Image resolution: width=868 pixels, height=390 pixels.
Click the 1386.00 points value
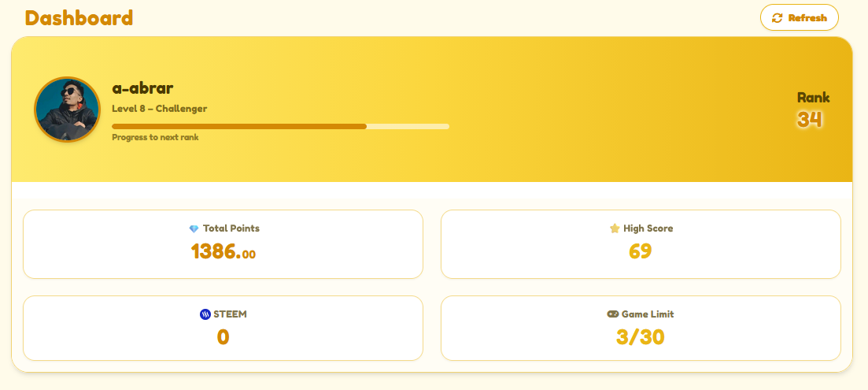pos(223,252)
